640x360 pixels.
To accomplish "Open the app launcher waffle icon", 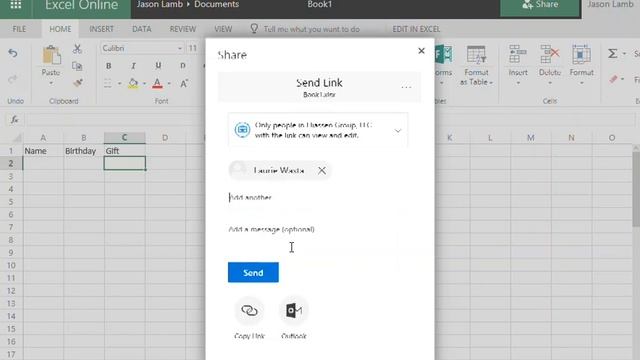I will click(16, 5).
